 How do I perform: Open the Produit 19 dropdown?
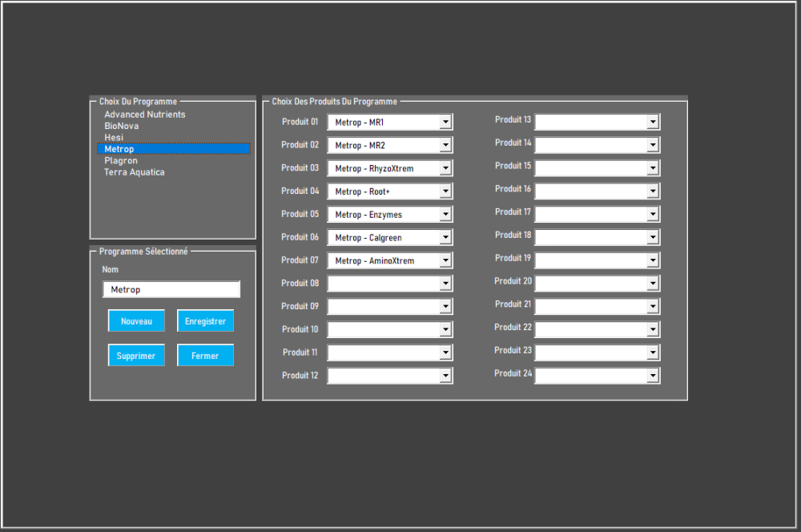coord(653,260)
